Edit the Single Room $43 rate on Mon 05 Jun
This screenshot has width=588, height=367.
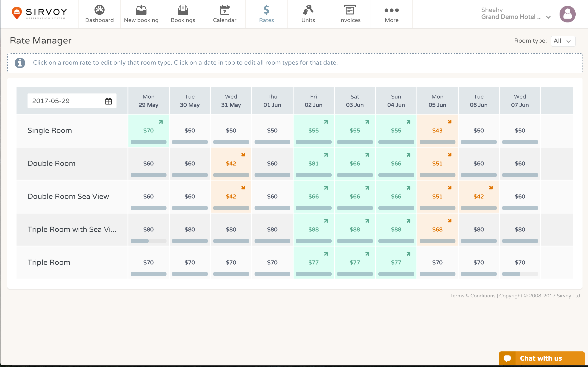[x=437, y=130]
